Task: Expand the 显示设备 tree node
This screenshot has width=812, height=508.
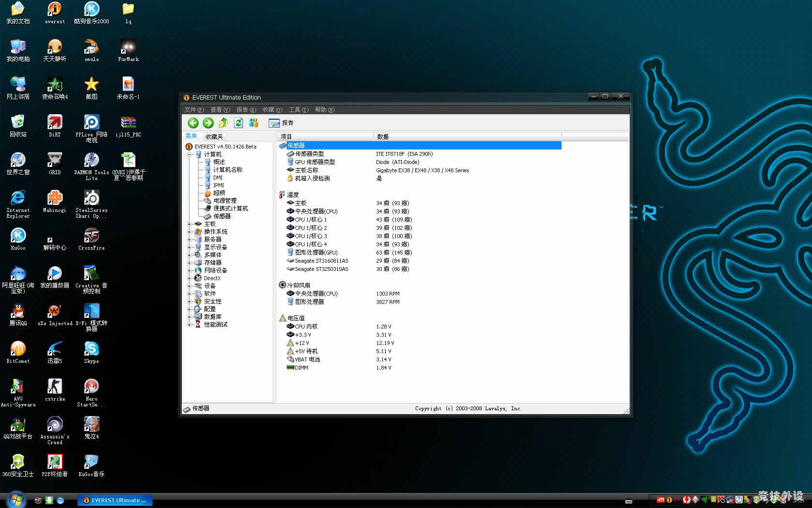Action: (190, 247)
